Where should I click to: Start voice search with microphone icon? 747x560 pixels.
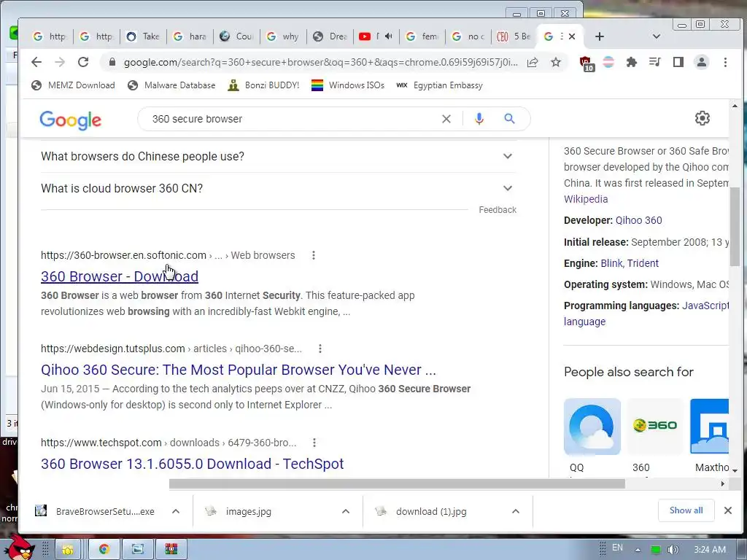(479, 119)
